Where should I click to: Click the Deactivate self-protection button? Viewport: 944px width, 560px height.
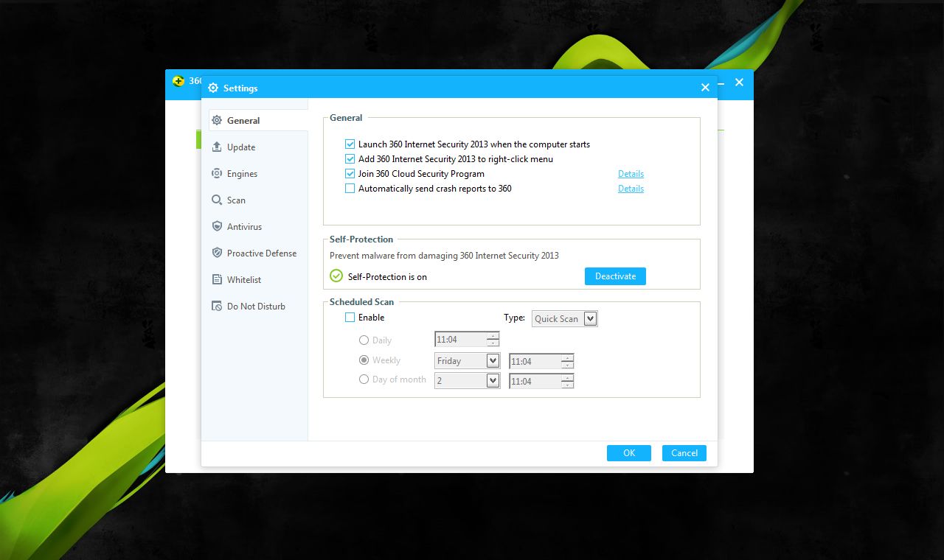[615, 276]
